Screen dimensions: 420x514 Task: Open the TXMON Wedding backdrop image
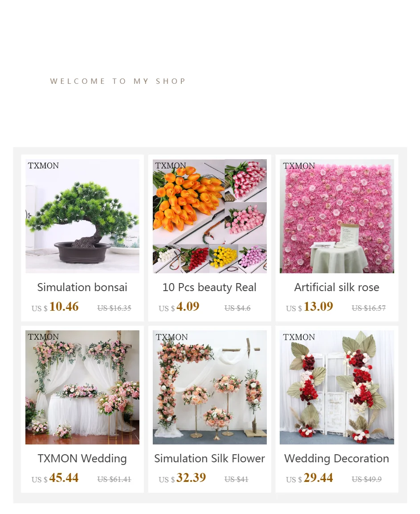[x=82, y=387]
